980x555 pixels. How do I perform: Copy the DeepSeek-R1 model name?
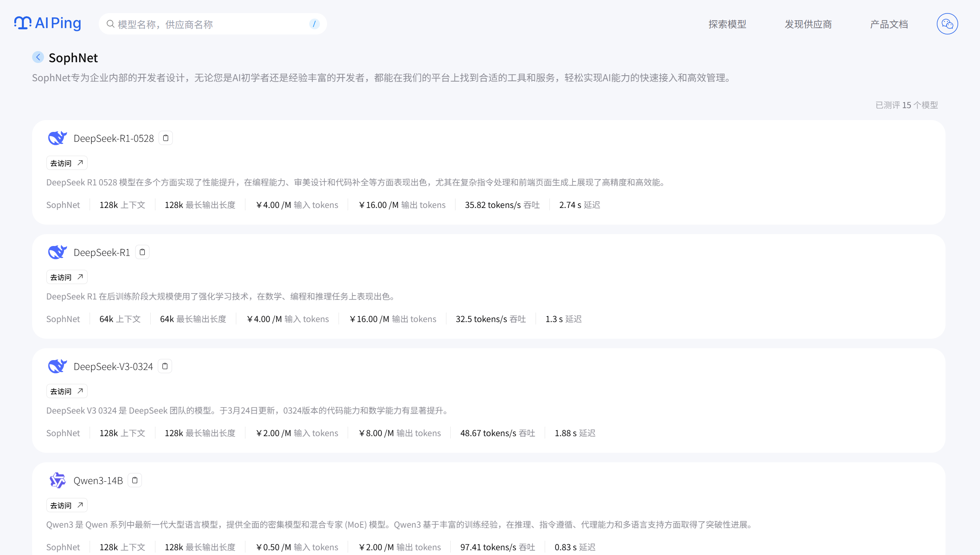click(x=142, y=252)
